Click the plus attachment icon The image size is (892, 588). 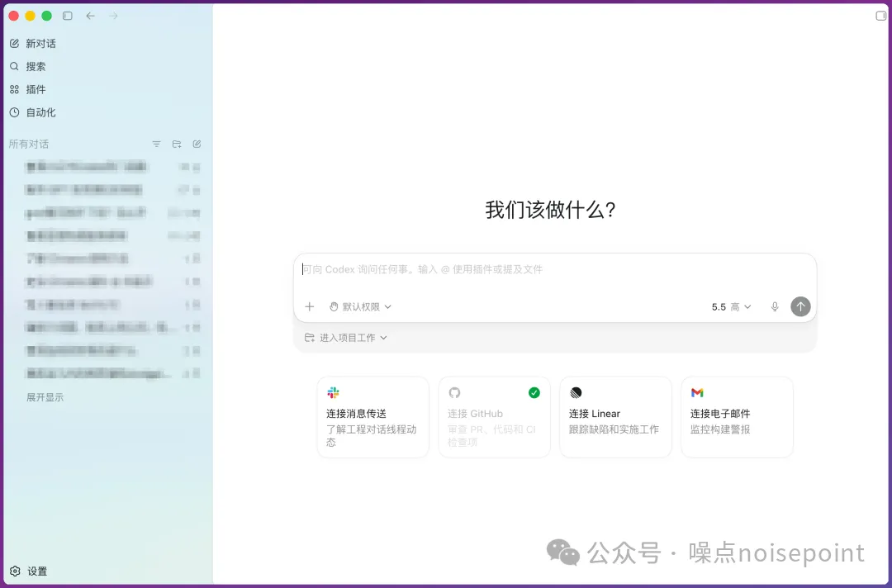click(310, 306)
